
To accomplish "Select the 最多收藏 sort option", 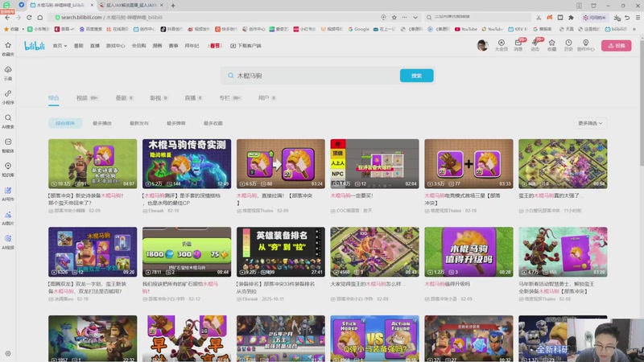I will (213, 123).
